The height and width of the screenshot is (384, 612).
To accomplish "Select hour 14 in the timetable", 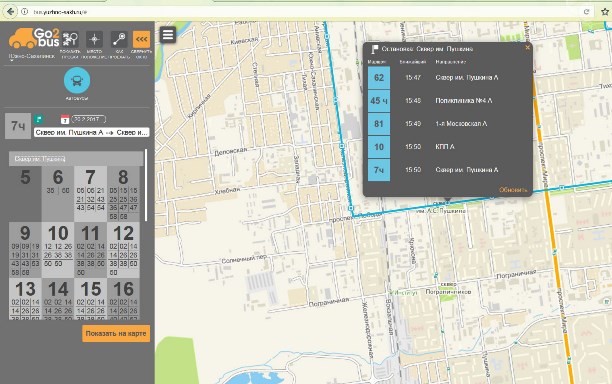I will (x=58, y=299).
